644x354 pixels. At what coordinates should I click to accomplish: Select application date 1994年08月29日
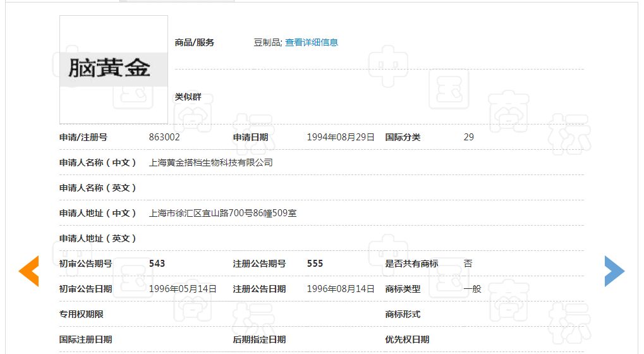(341, 137)
